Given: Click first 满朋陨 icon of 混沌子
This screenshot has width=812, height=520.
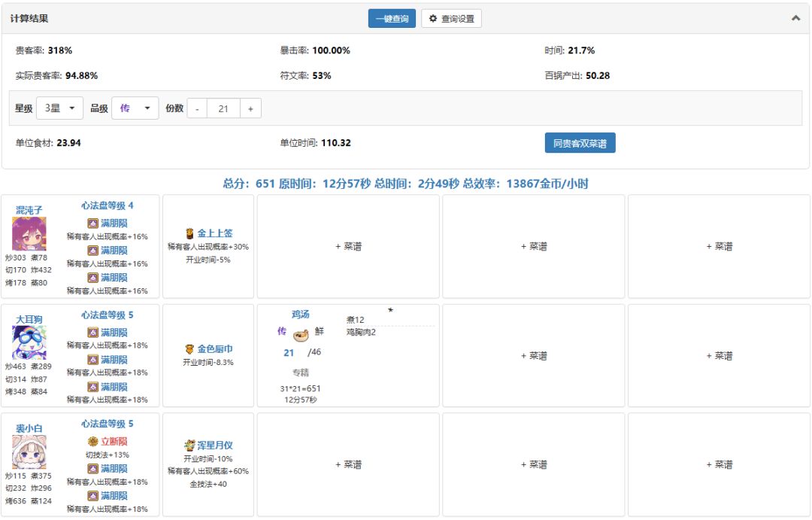Looking at the screenshot, I should click(x=92, y=223).
